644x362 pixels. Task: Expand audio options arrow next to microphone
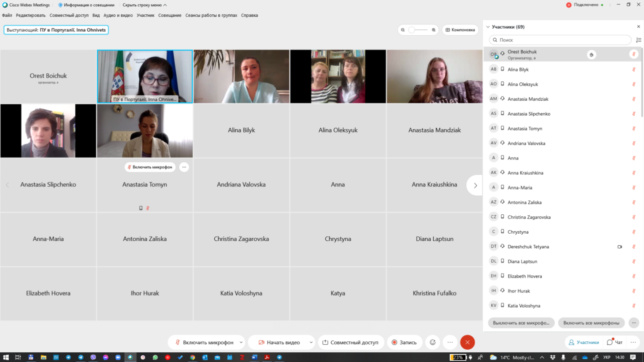(241, 342)
